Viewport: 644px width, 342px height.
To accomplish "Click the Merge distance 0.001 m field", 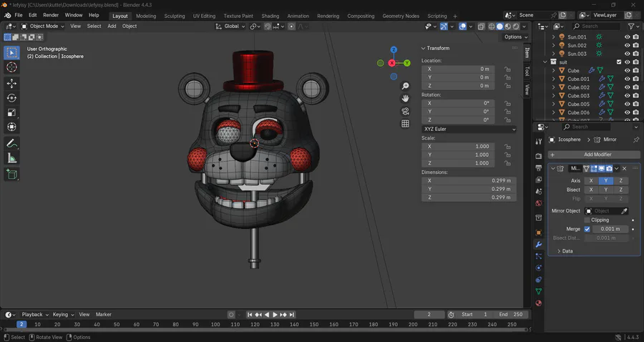I will [610, 229].
